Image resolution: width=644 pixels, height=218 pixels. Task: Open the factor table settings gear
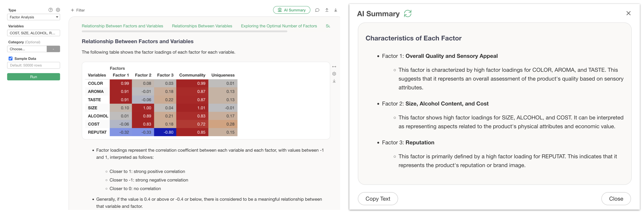tap(334, 74)
